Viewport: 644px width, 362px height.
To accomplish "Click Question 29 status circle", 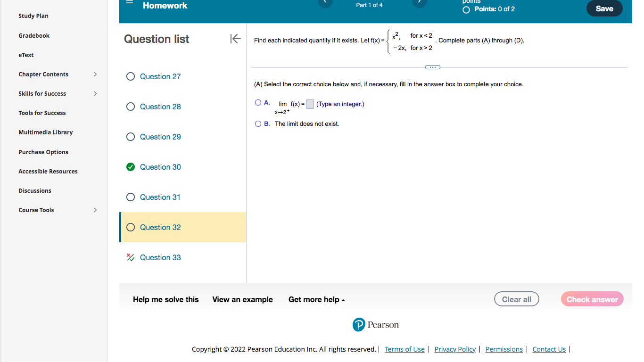I will tap(131, 137).
